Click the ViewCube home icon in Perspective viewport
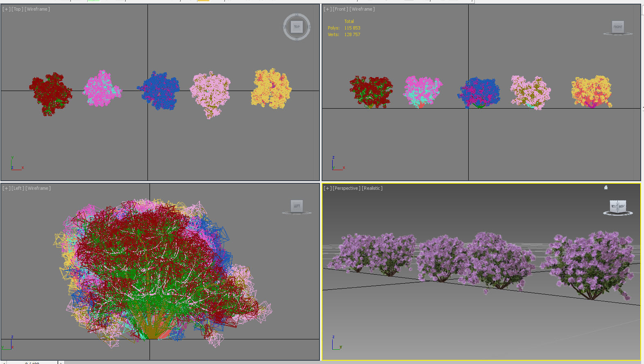The height and width of the screenshot is (364, 644). click(x=606, y=187)
